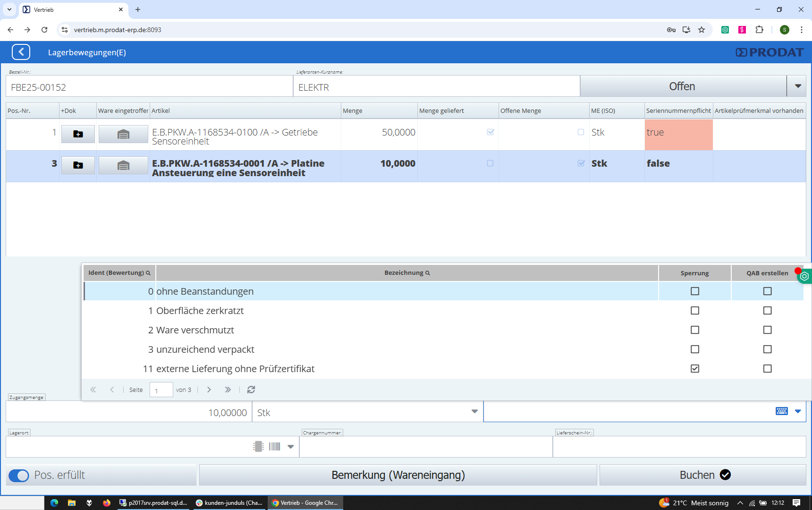Uncheck Sperrung for externe Lieferung ohne Prüfzertifikat
The width and height of the screenshot is (812, 510).
pos(694,369)
